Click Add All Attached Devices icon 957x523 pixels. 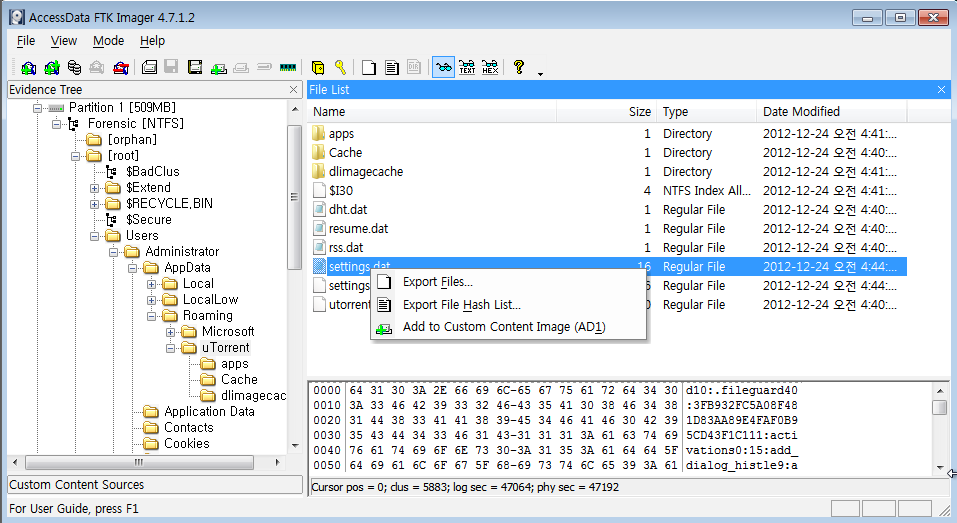52,67
